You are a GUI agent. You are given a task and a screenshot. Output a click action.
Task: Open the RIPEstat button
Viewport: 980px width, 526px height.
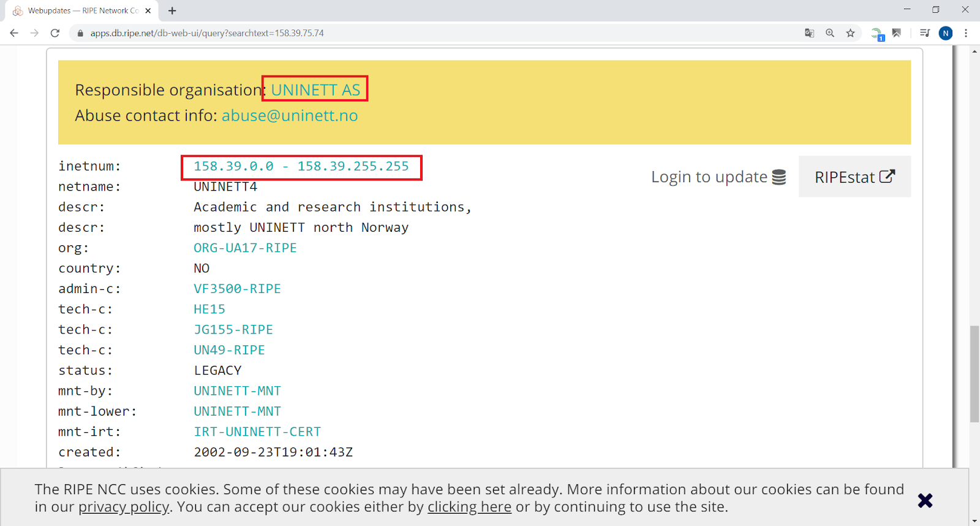tap(854, 177)
